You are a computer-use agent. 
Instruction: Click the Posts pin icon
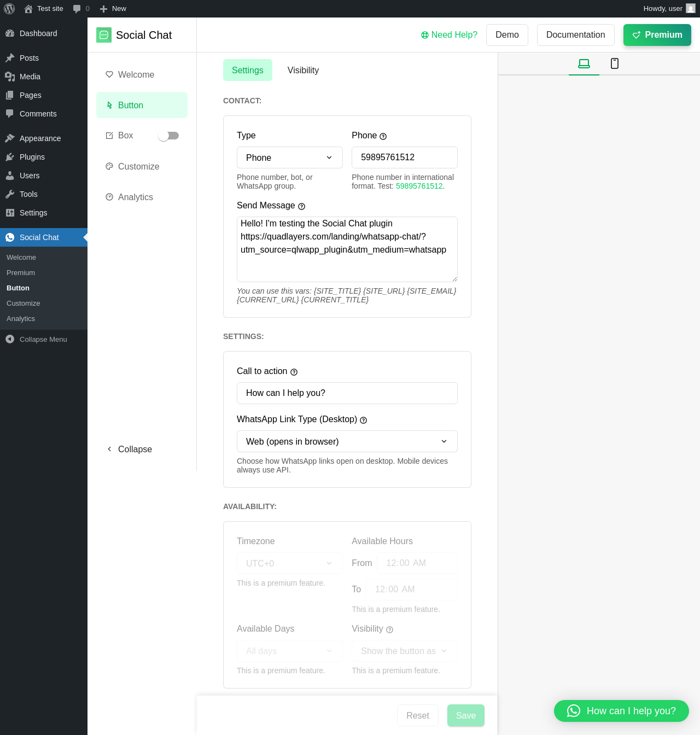coord(10,58)
